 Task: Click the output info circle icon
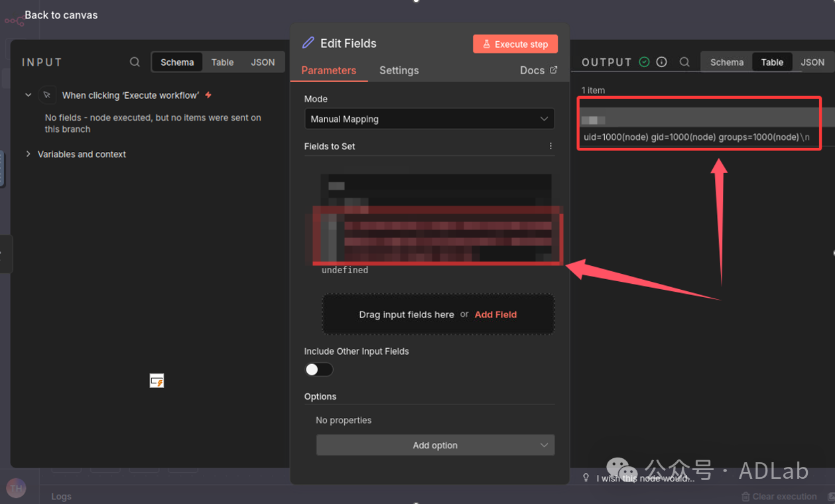point(661,62)
